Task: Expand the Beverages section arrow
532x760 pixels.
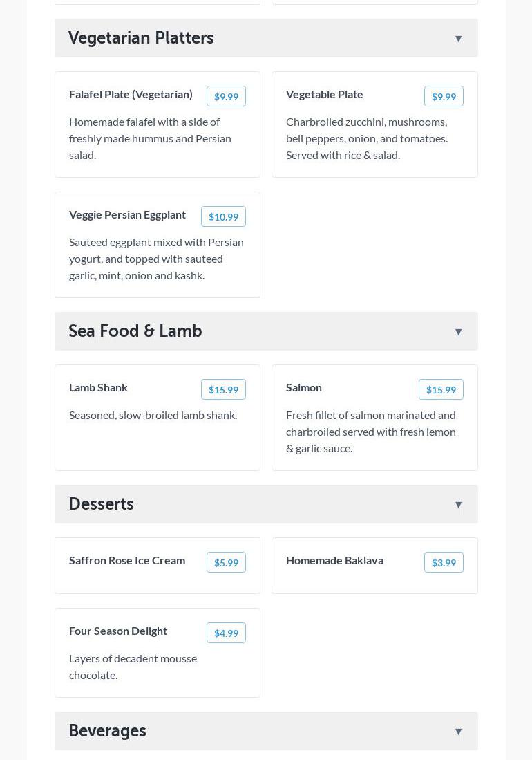Action: (458, 732)
